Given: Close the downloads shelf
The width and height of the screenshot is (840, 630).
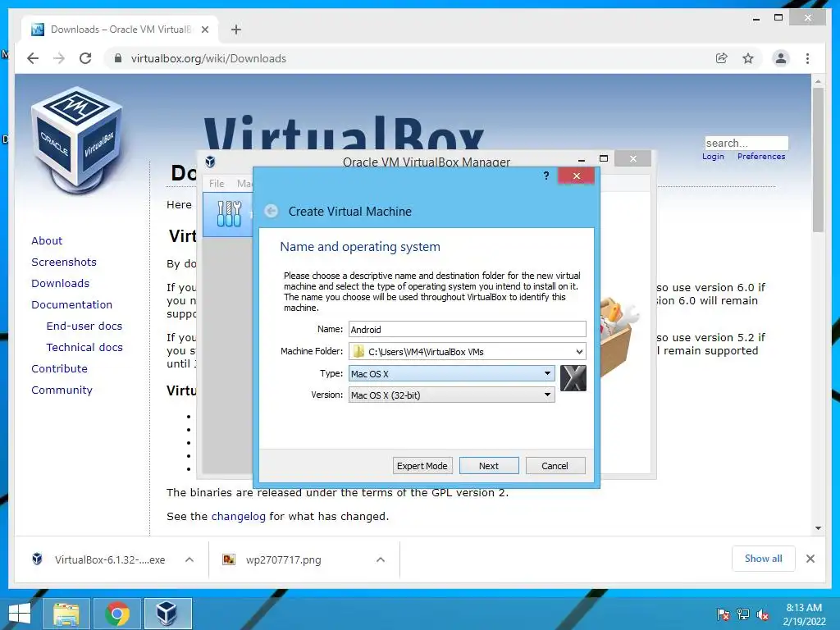Looking at the screenshot, I should [810, 559].
